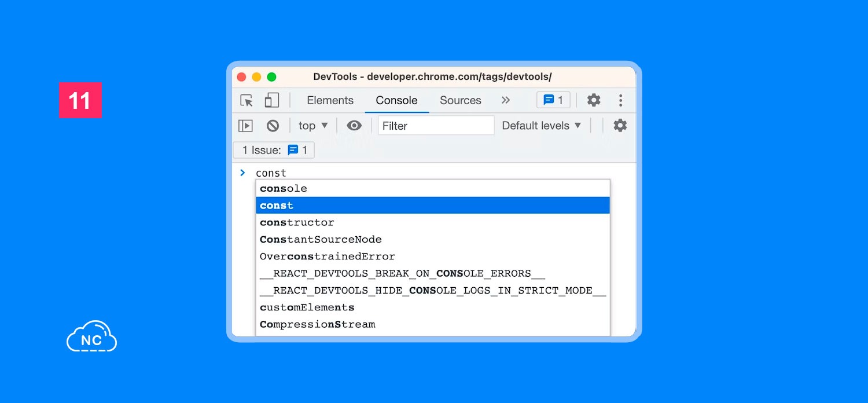Open the Default levels dropdown

541,126
